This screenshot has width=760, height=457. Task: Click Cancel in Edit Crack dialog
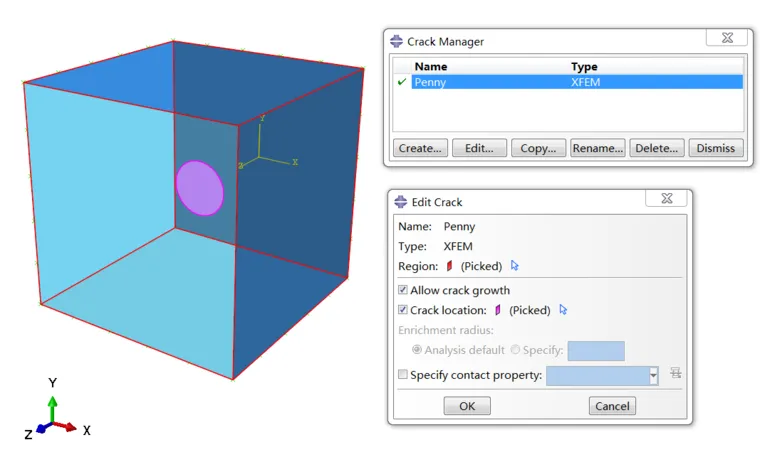pos(612,406)
